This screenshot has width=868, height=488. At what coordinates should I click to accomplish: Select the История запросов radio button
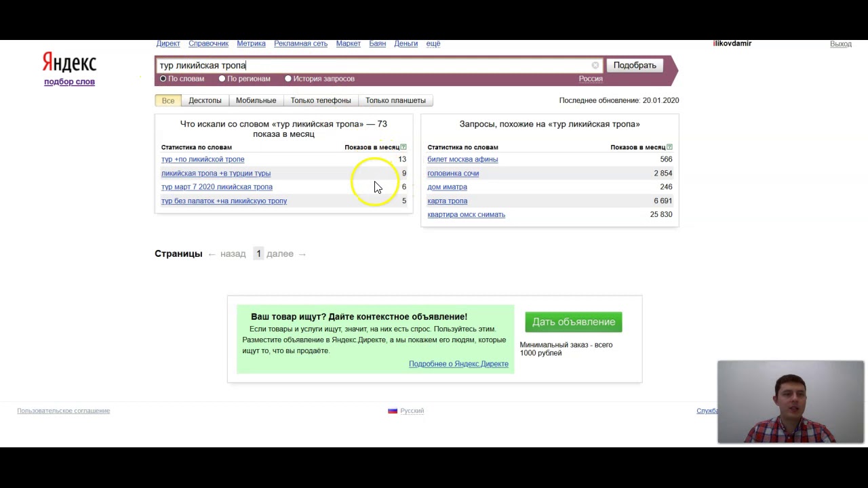click(288, 79)
